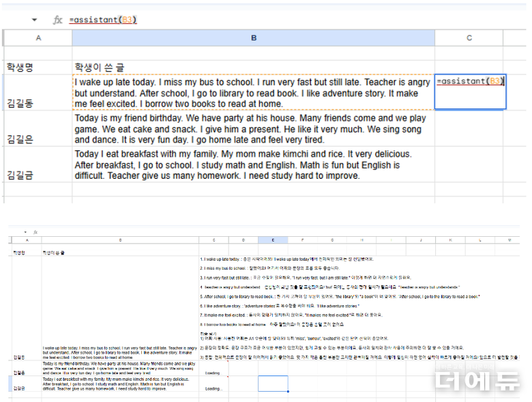Click the 학생명 header cell in the upper sheet
The width and height of the screenshot is (532, 402).
point(38,67)
